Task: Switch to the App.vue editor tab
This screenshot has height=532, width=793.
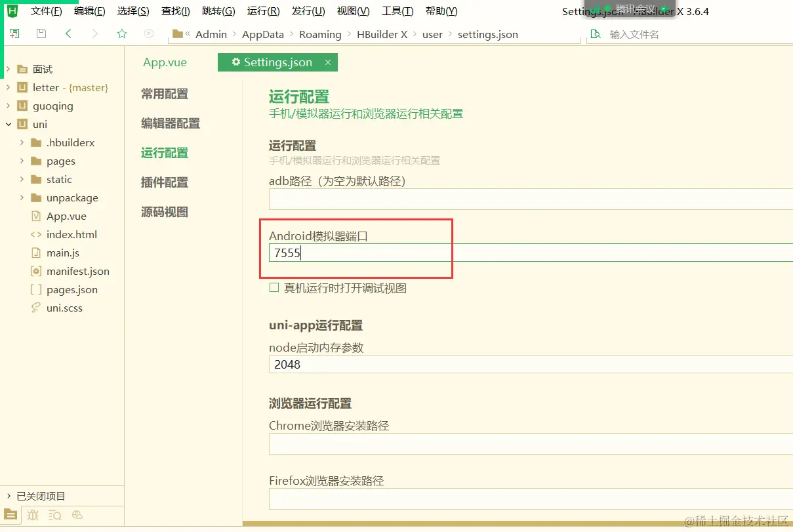Action: point(165,62)
